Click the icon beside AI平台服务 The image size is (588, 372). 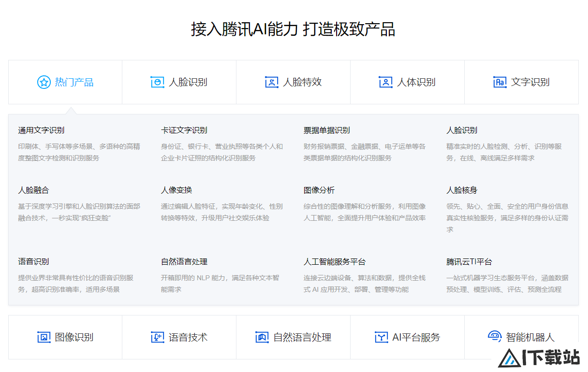click(x=382, y=337)
